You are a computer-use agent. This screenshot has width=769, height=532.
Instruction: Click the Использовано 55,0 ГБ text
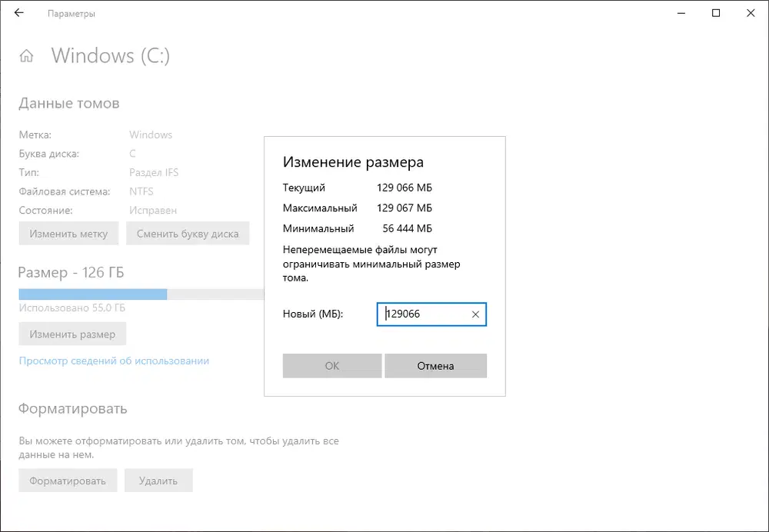point(72,308)
